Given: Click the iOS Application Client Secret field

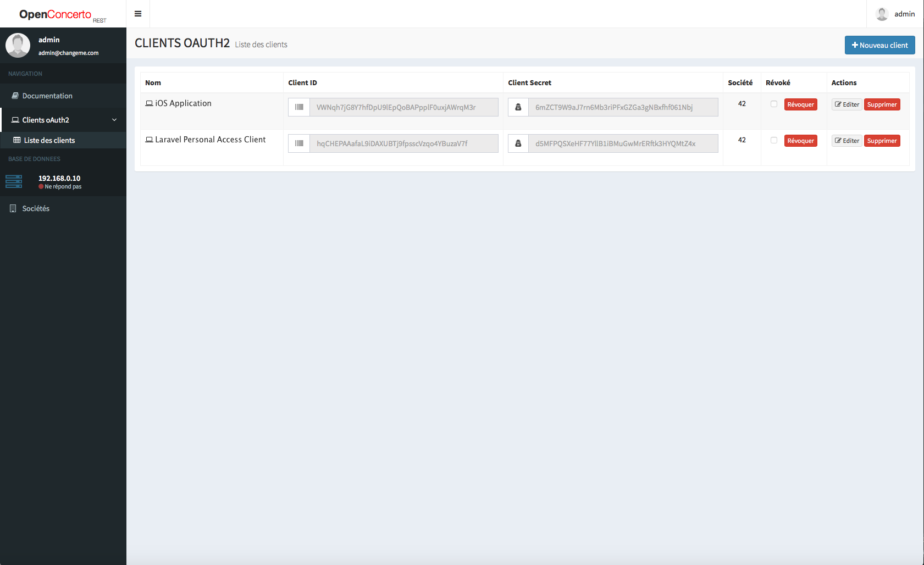Looking at the screenshot, I should coord(623,107).
